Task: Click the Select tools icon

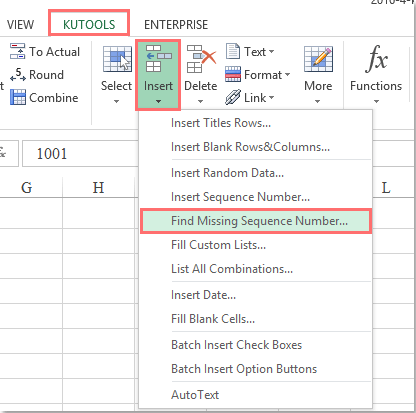Action: (x=117, y=59)
